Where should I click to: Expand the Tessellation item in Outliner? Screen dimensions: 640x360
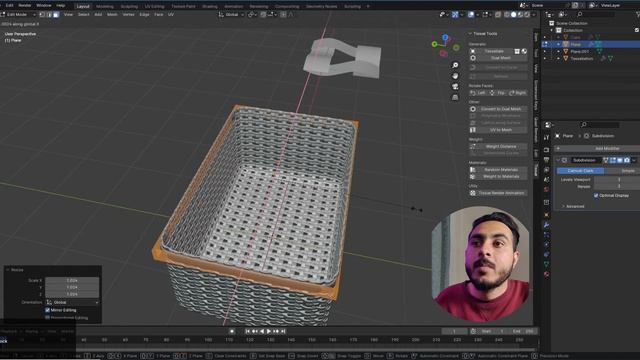(x=559, y=58)
